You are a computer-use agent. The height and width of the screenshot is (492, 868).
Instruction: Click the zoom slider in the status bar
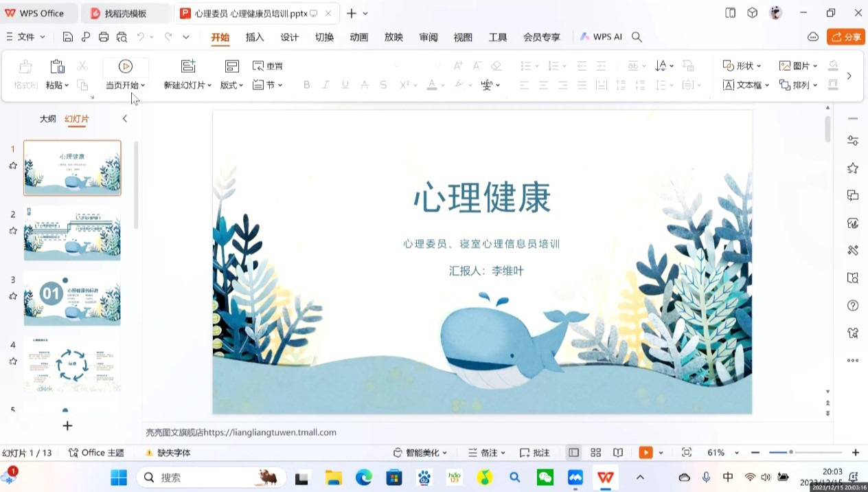pyautogui.click(x=805, y=453)
